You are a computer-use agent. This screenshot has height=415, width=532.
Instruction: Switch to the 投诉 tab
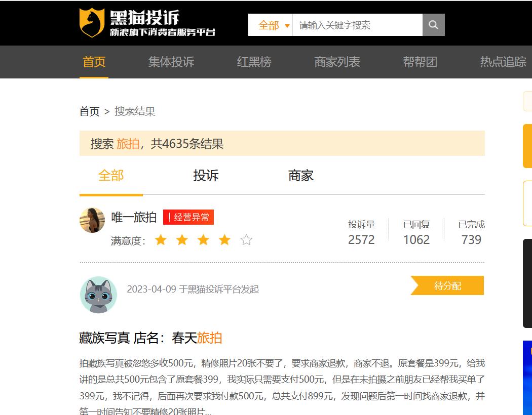point(206,175)
